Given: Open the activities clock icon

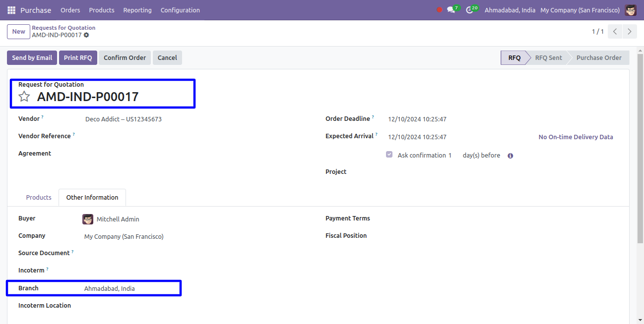Looking at the screenshot, I should click(470, 10).
